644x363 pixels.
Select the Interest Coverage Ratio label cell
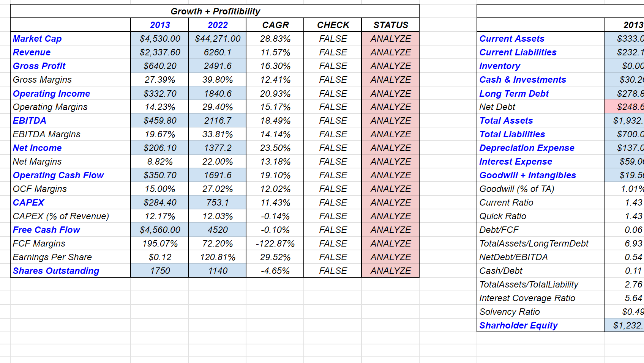527,298
